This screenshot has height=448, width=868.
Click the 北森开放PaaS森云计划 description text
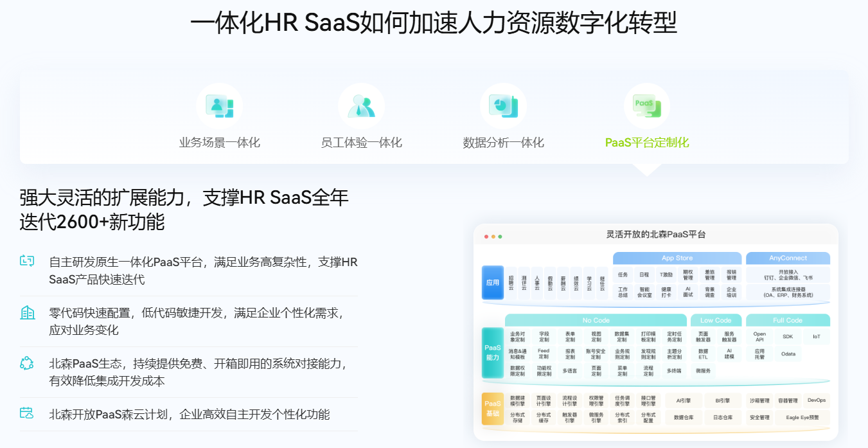pos(190,415)
